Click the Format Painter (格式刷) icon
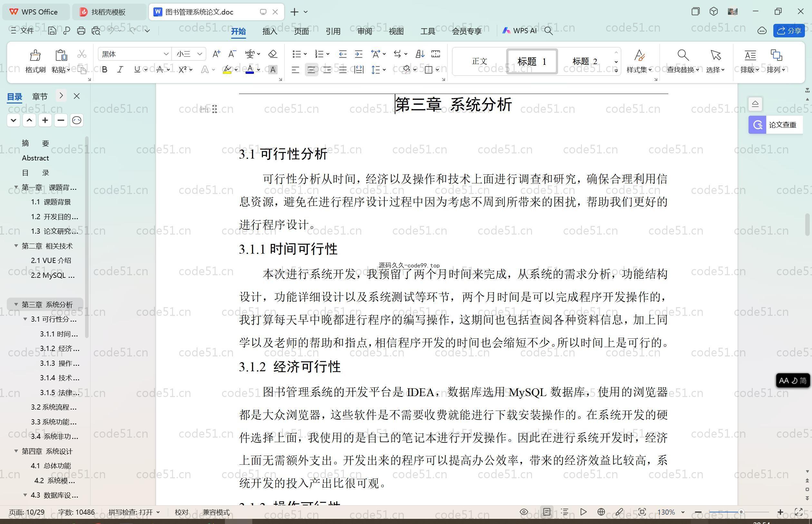Screen dimensions: 812x524 point(35,55)
